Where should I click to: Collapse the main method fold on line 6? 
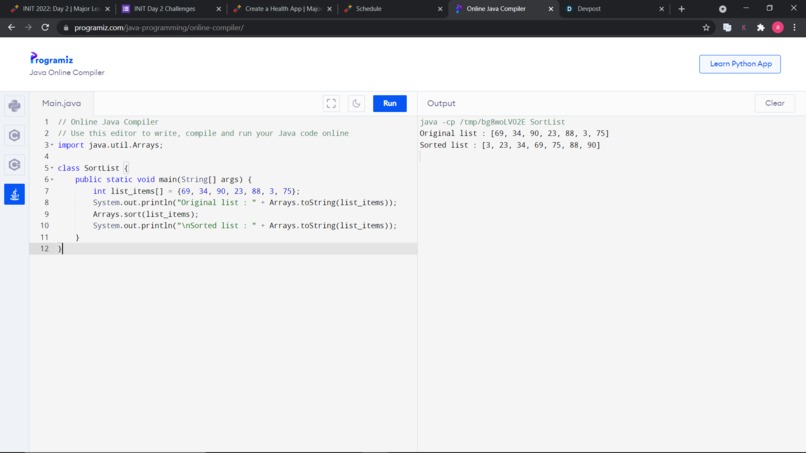coord(52,179)
